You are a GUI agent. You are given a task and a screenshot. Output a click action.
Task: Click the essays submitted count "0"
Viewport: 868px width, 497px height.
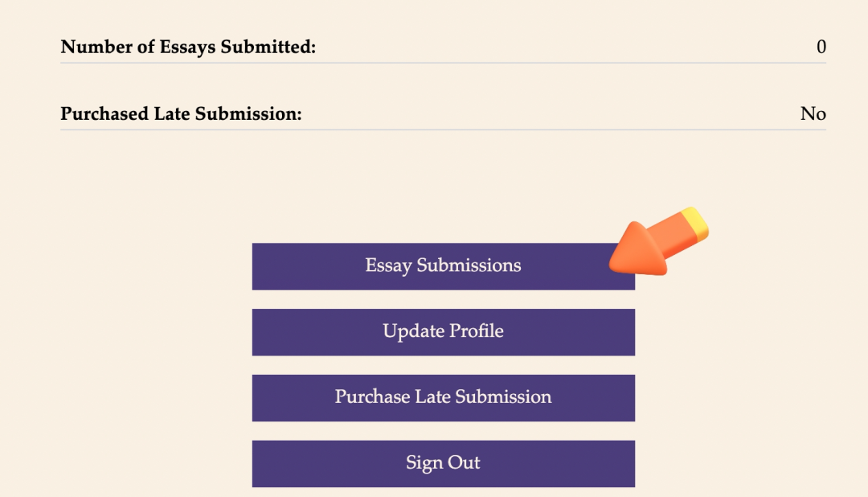coord(821,47)
